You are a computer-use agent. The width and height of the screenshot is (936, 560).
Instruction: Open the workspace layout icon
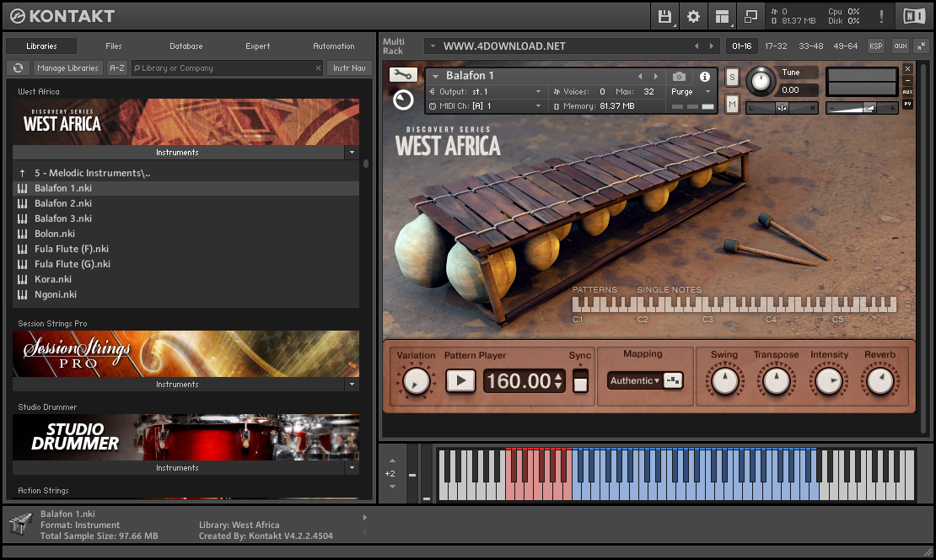tap(722, 16)
